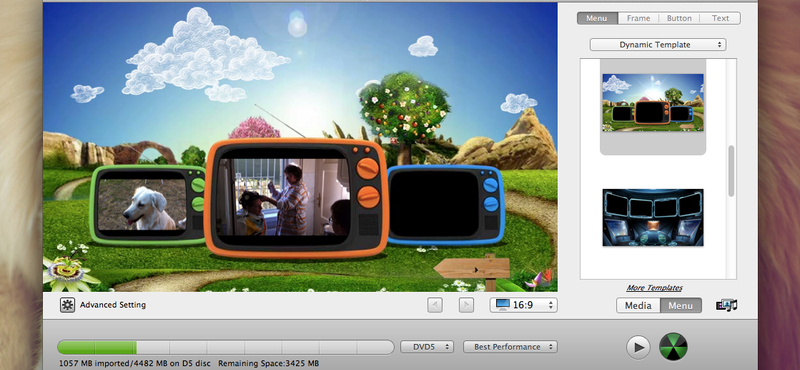Image resolution: width=800 pixels, height=370 pixels.
Task: Select the green TV with dog clip
Action: click(147, 205)
